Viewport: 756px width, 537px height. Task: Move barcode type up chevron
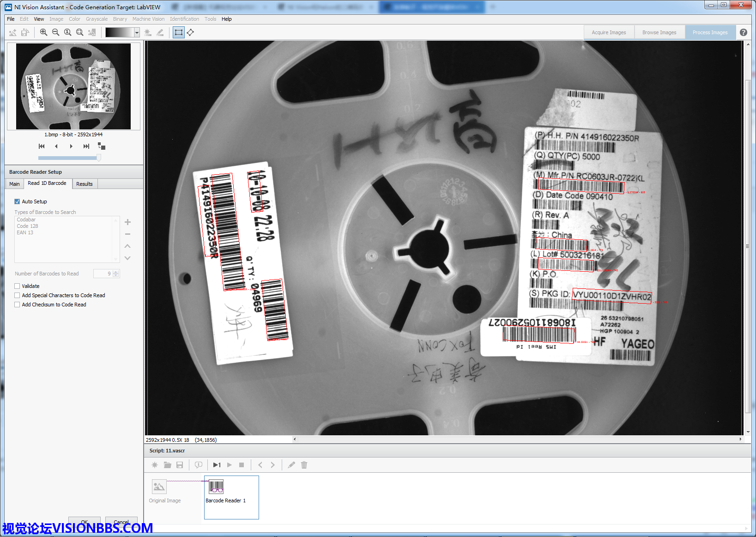(x=128, y=246)
